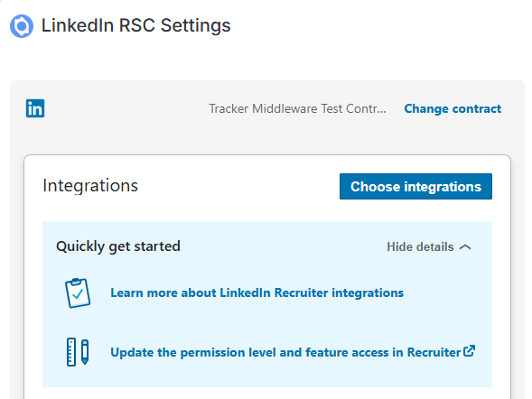Select the word Recruiter in permission link

point(434,352)
